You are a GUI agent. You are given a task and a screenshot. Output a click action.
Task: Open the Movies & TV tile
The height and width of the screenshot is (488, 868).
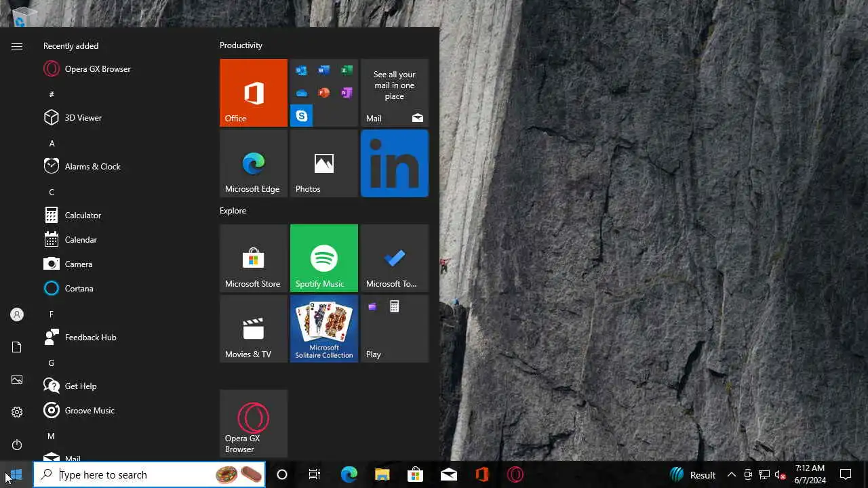coord(254,329)
